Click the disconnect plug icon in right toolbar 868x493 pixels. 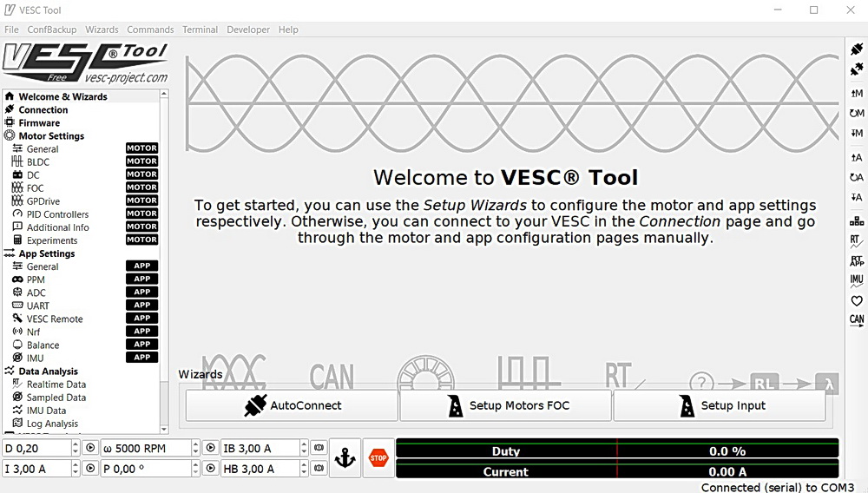point(857,69)
